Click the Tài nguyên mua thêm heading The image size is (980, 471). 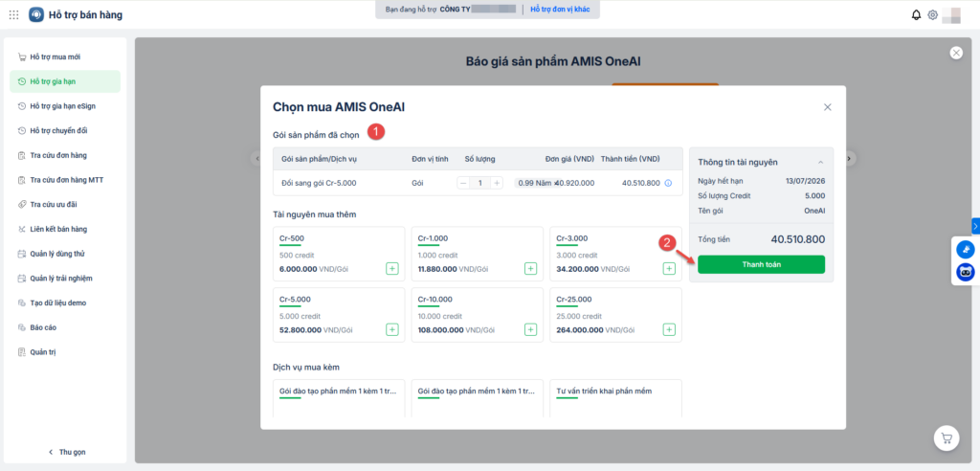click(314, 214)
